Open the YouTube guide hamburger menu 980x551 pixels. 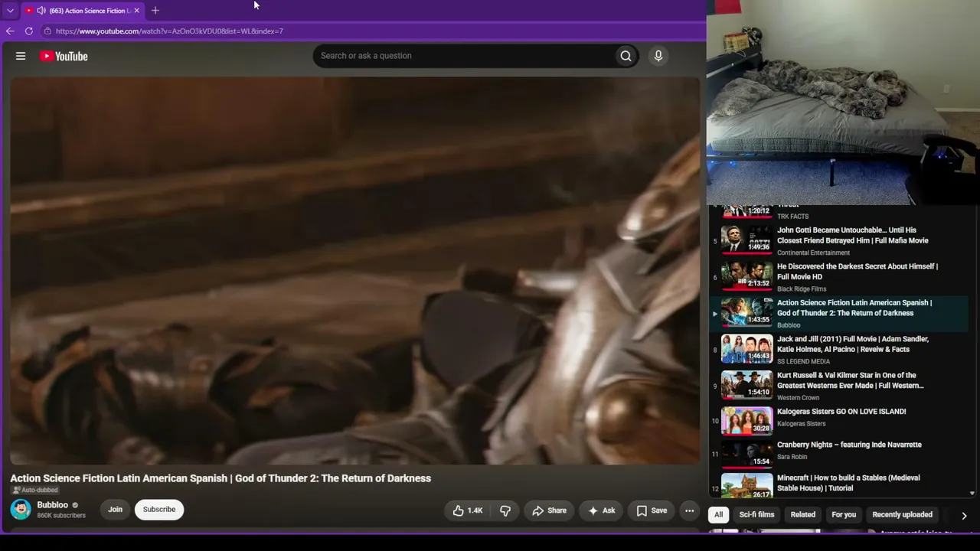tap(21, 56)
